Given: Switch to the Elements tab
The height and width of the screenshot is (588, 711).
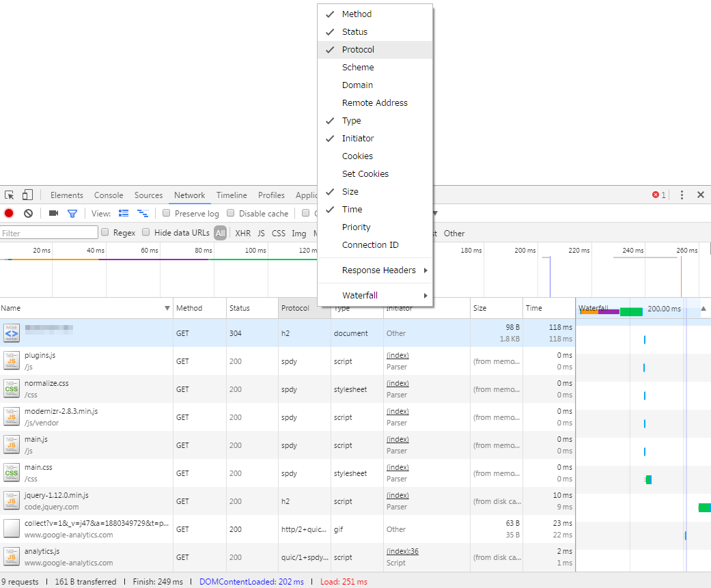Looking at the screenshot, I should (67, 195).
